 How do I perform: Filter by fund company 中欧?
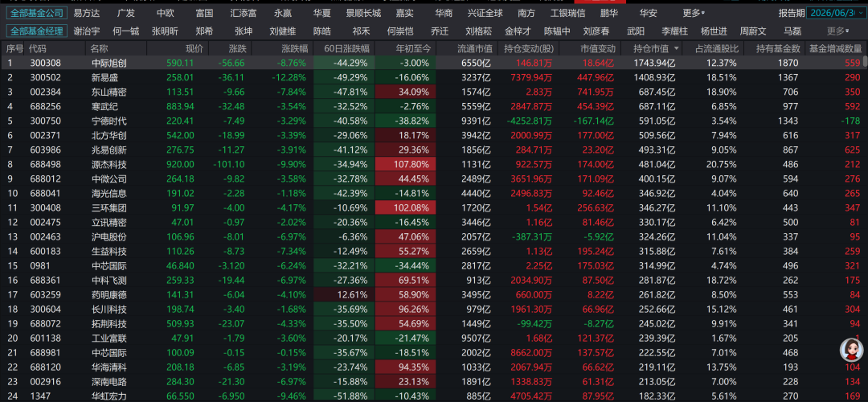(x=165, y=13)
